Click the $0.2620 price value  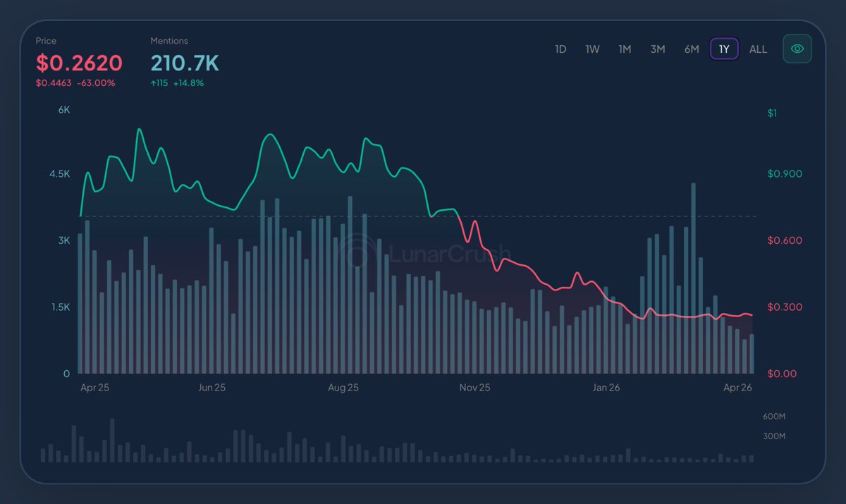[80, 63]
